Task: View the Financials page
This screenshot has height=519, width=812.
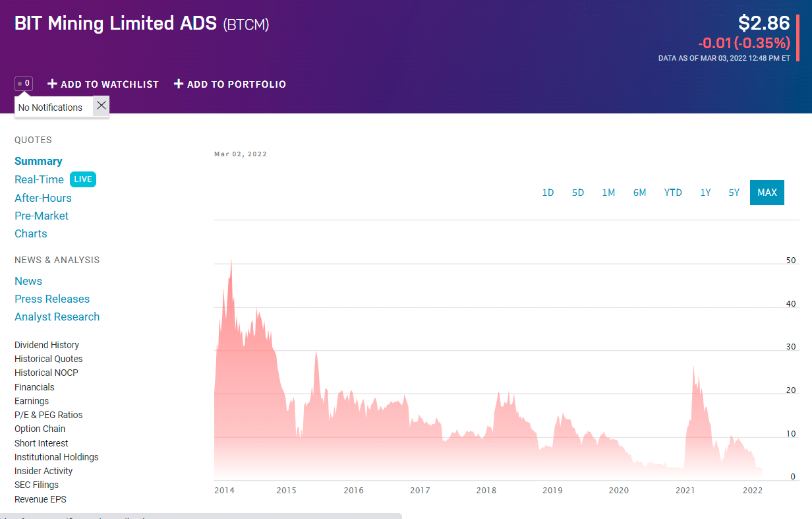Action: 34,387
